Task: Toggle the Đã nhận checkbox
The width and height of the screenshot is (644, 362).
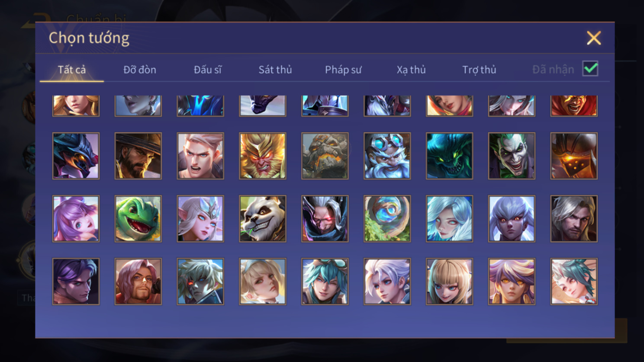Action: 590,69
